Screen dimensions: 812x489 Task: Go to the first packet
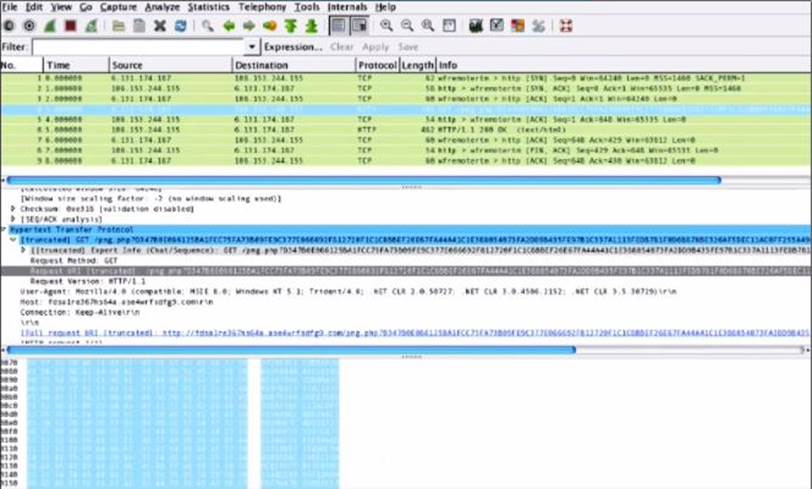(x=291, y=25)
